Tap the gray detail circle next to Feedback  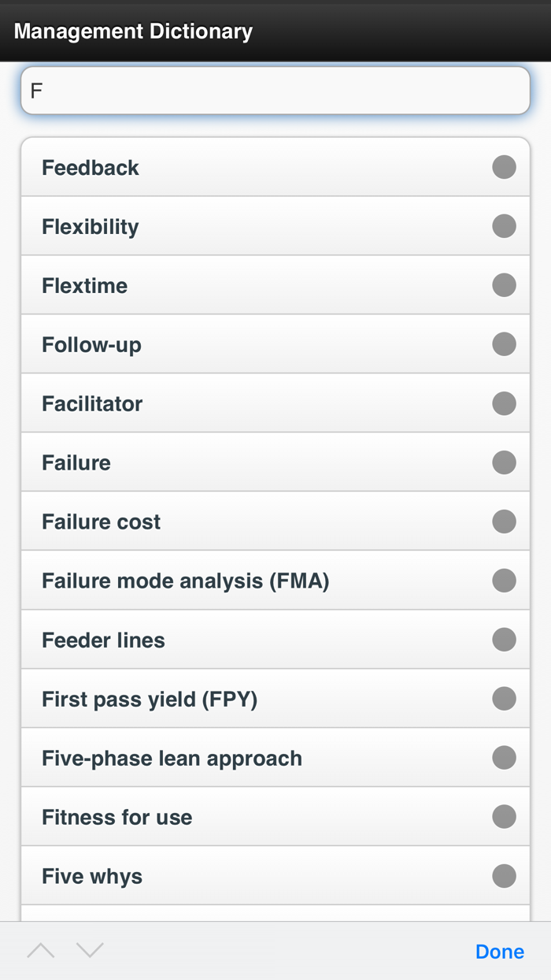point(504,167)
